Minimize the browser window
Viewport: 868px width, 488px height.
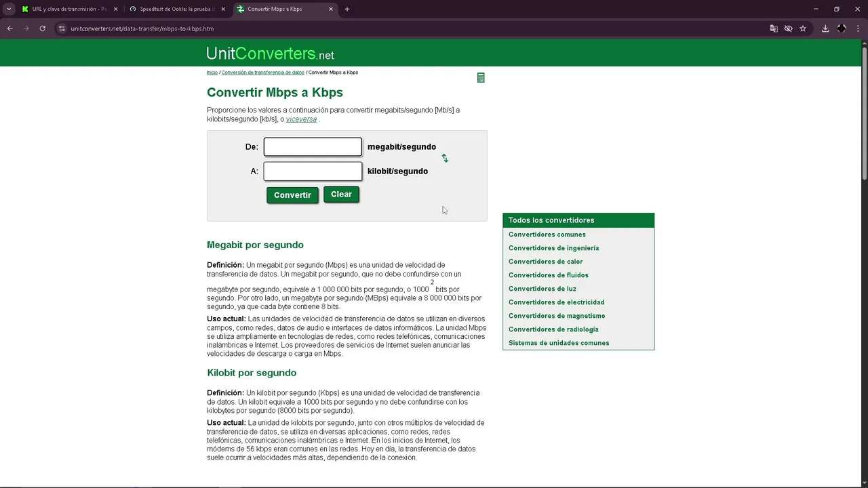(x=816, y=9)
